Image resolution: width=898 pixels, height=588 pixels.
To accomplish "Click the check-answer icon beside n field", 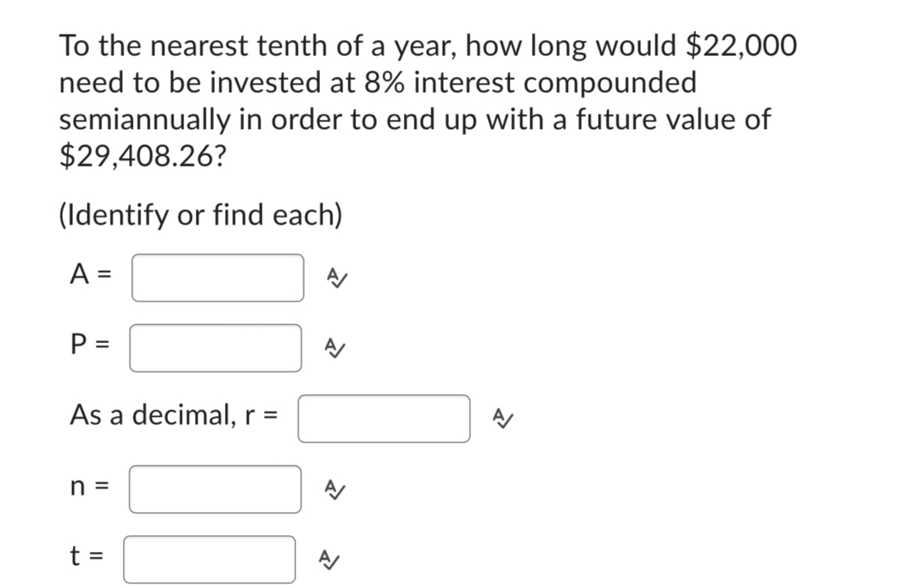I will [335, 489].
